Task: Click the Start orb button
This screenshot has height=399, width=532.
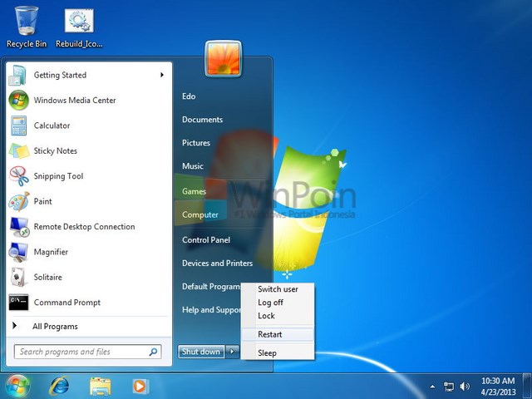Action: pos(17,386)
